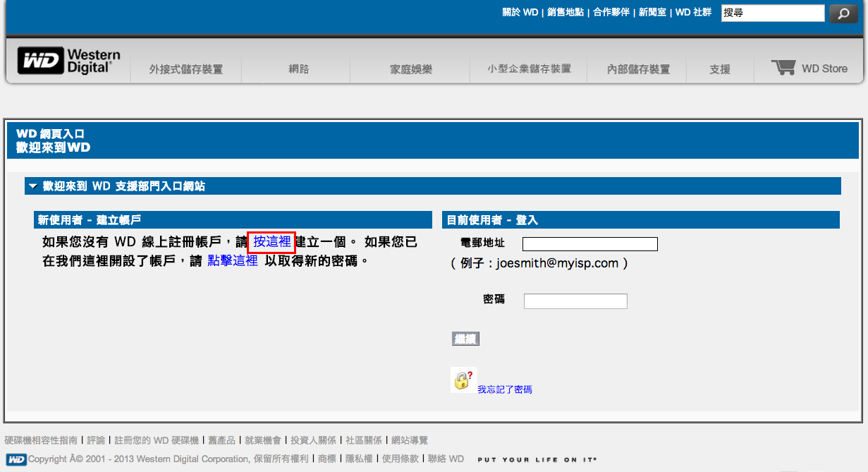Open 投資人關係 footer link
868x472 pixels.
tap(313, 440)
